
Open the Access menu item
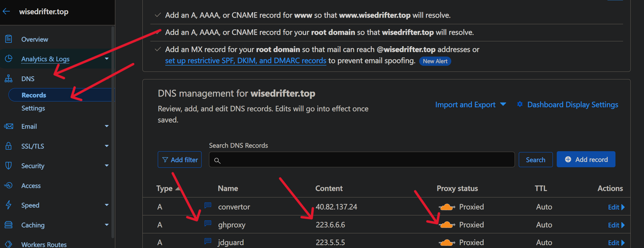[31, 186]
